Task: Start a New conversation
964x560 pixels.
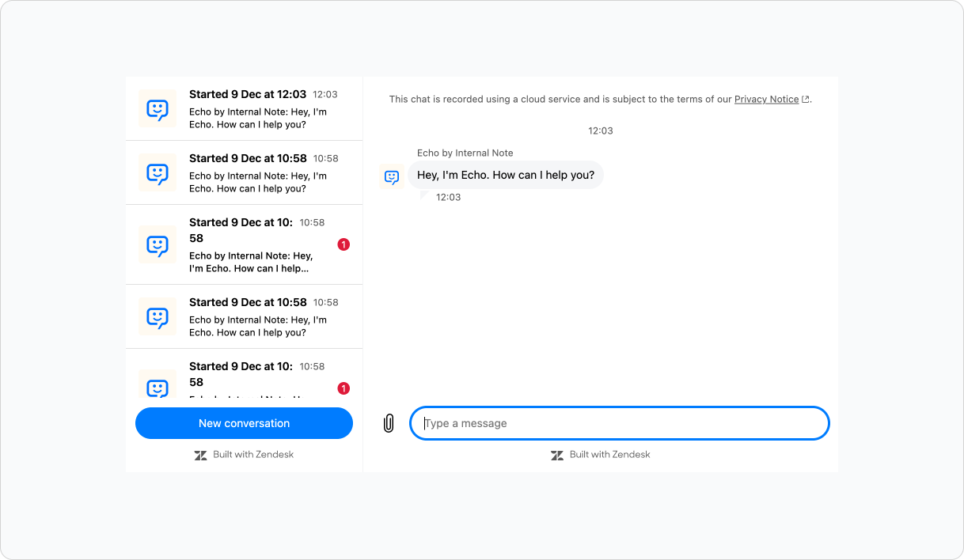Action: click(244, 423)
